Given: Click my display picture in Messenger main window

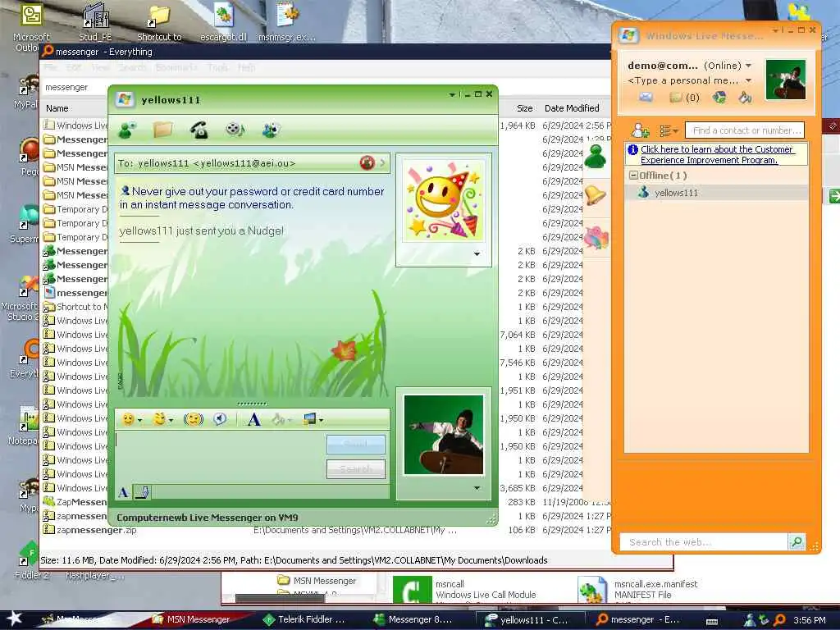Looking at the screenshot, I should [785, 80].
